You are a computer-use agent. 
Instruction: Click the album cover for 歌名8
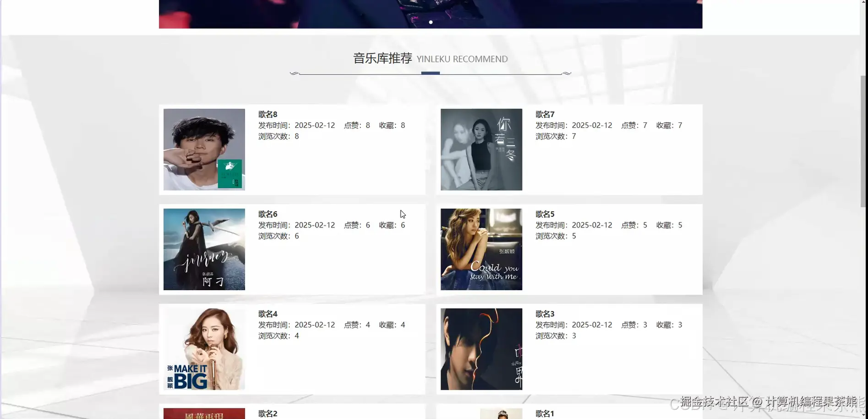[204, 149]
